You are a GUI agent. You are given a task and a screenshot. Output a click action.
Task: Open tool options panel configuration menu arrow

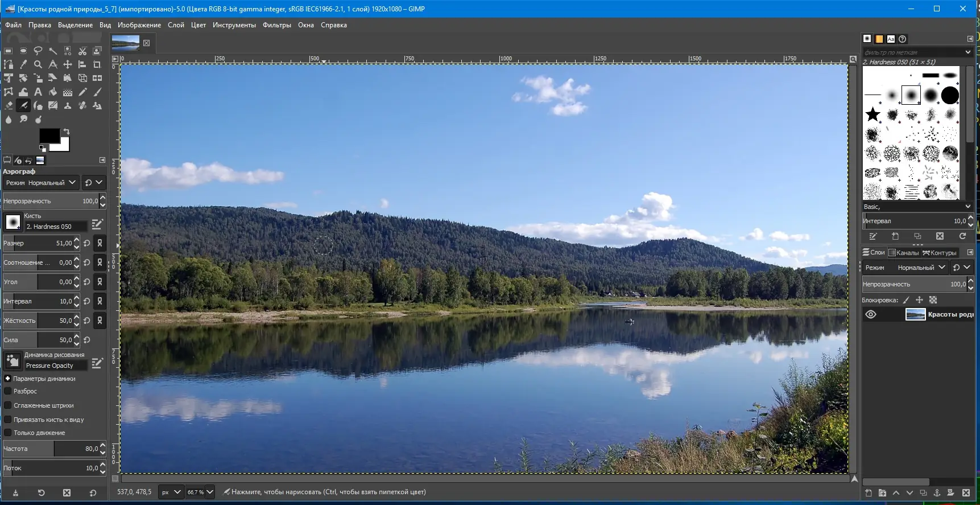click(102, 160)
